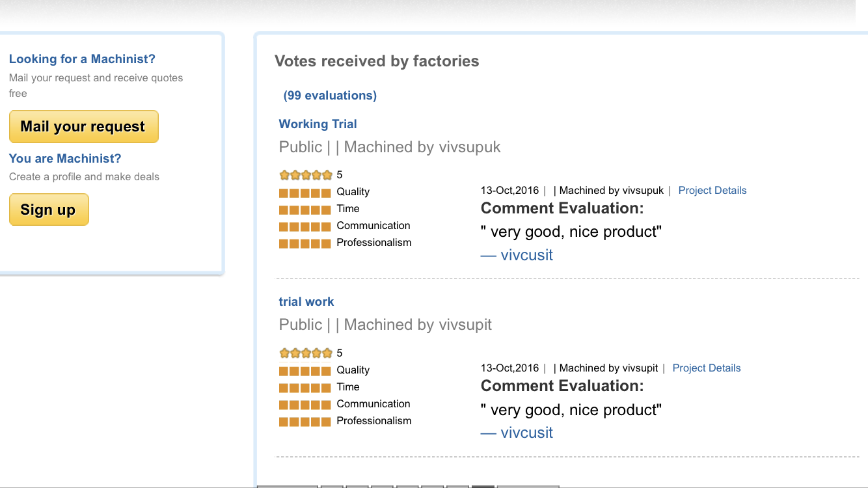Click the yellow Sign up button
868x488 pixels.
pos(49,210)
